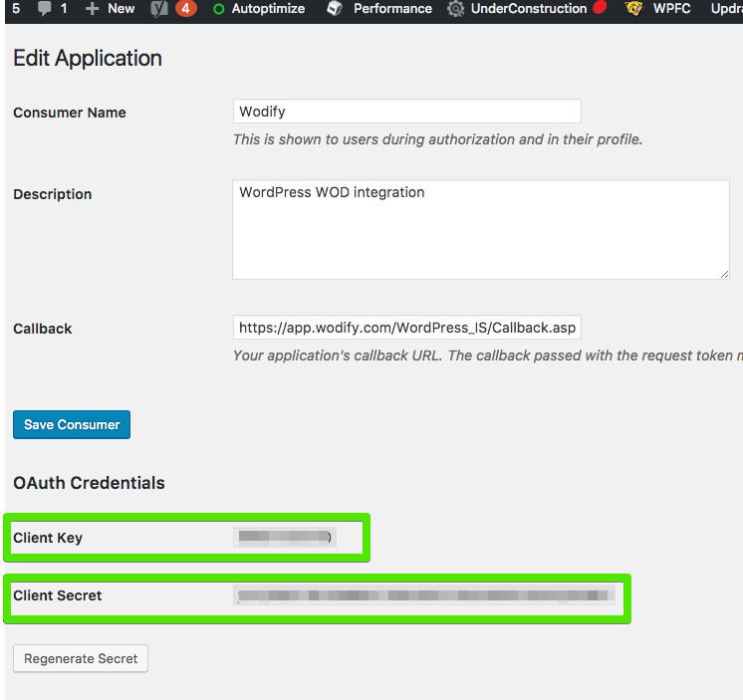Click the blurred Client Key value
The height and width of the screenshot is (700, 743).
285,537
